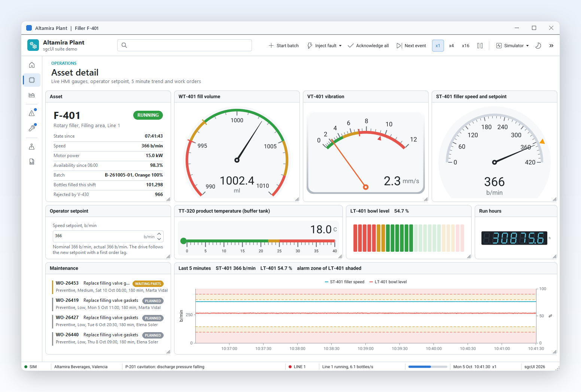Open the alarms warning triangle icon
This screenshot has height=392, width=581.
(x=32, y=113)
